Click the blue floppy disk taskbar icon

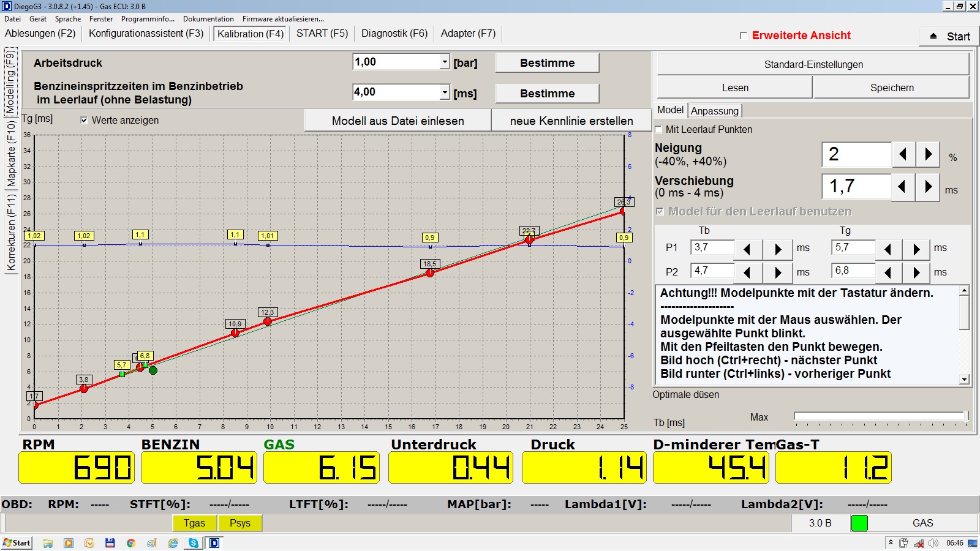tap(110, 543)
